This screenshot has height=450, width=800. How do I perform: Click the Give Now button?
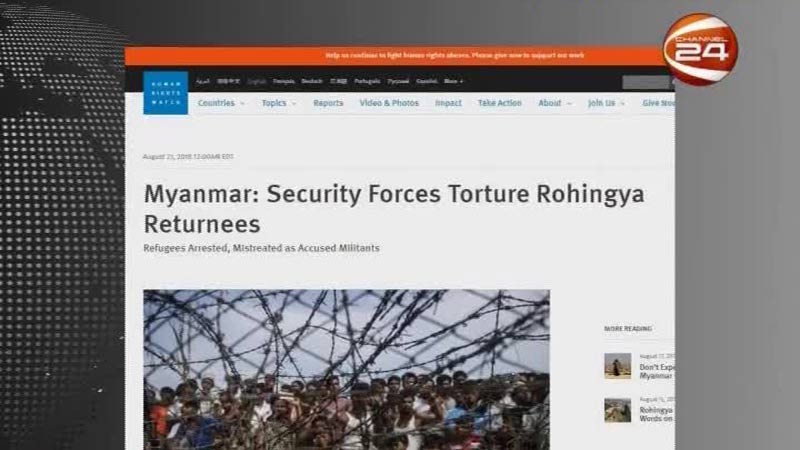click(x=658, y=103)
